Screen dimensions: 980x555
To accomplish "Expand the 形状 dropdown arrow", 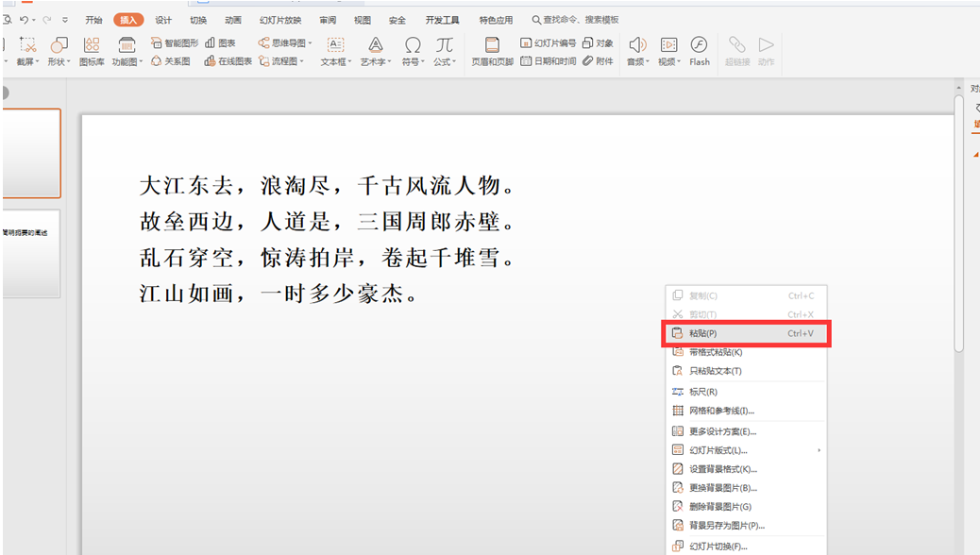I will click(69, 62).
